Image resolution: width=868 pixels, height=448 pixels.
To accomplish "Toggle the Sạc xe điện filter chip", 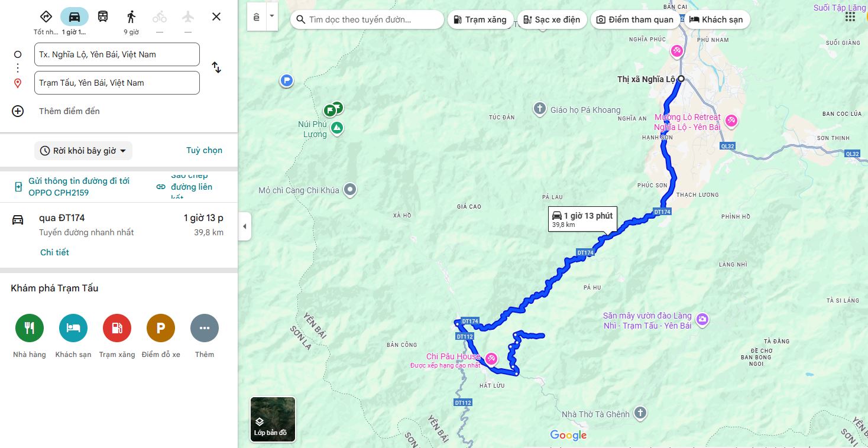I will (x=552, y=20).
